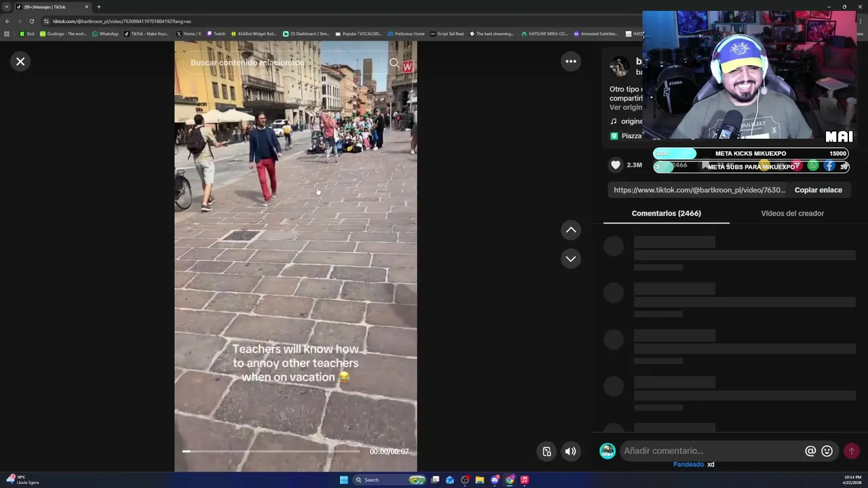Image resolution: width=868 pixels, height=488 pixels.
Task: Share the video via WhatsApp icon
Action: (x=813, y=165)
